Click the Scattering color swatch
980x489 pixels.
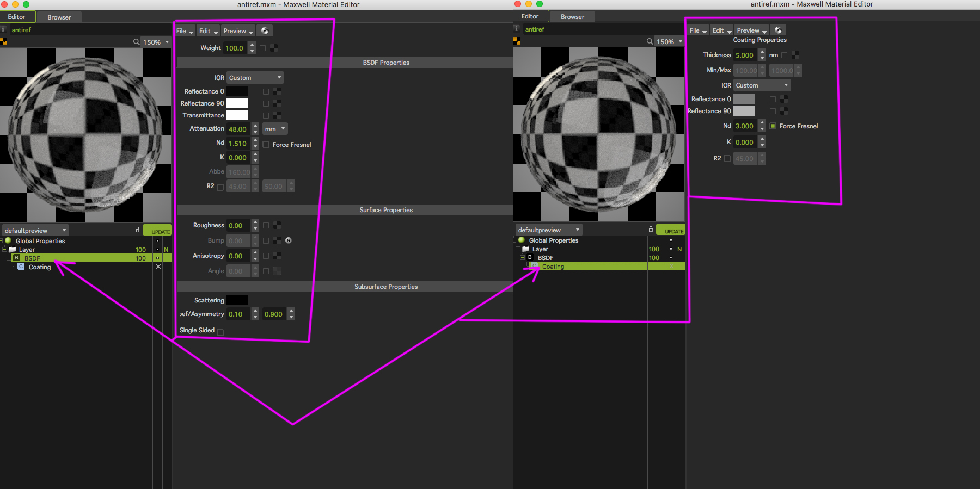click(237, 300)
